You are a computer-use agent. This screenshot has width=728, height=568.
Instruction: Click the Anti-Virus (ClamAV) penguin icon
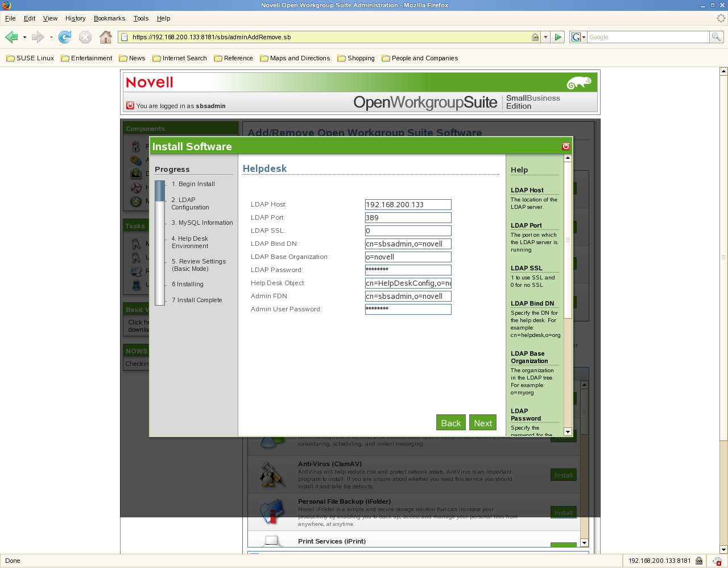click(272, 475)
